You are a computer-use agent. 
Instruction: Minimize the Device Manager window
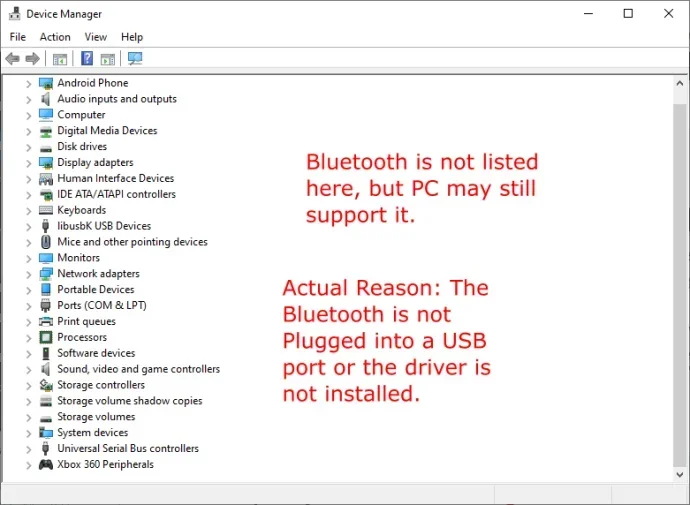pyautogui.click(x=588, y=14)
